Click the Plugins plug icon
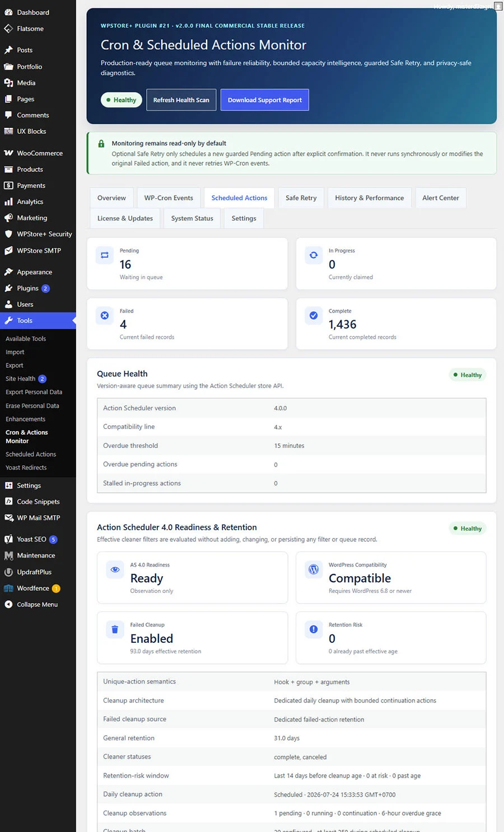This screenshot has width=504, height=832. tap(8, 288)
